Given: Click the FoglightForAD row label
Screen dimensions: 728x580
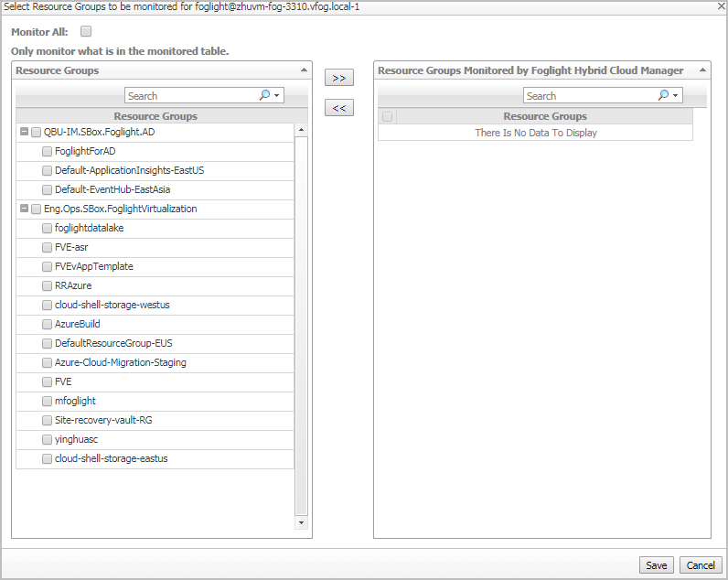Looking at the screenshot, I should (x=85, y=151).
